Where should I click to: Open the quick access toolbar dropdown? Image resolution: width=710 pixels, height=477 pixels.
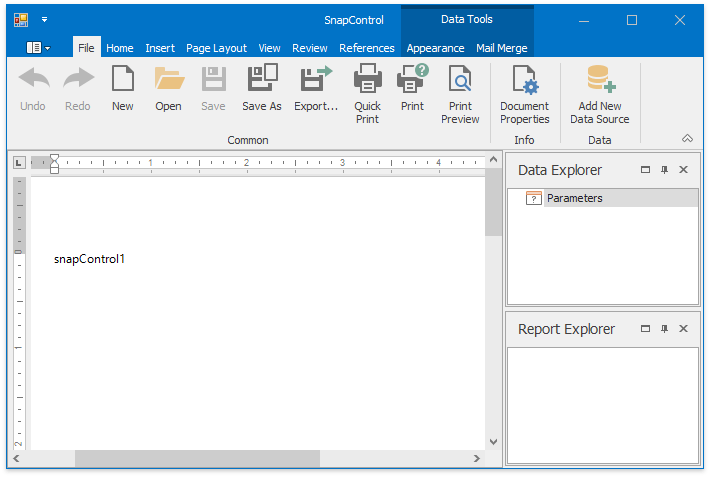pyautogui.click(x=45, y=20)
